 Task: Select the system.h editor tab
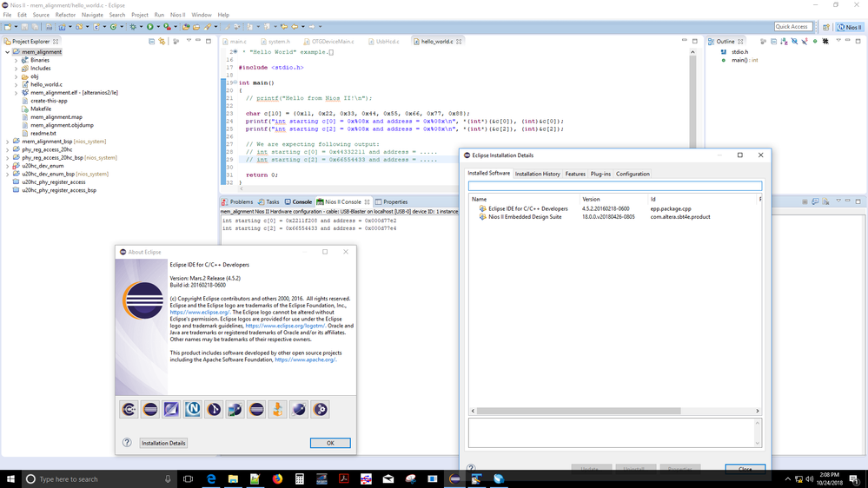[x=279, y=42]
